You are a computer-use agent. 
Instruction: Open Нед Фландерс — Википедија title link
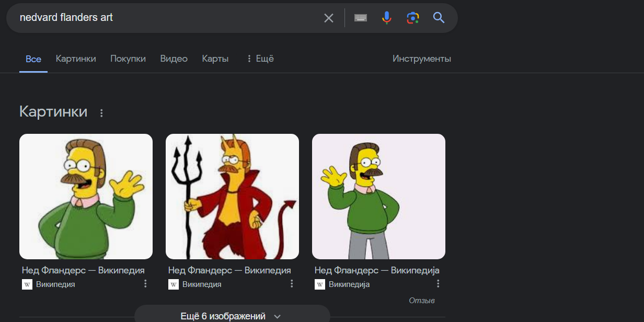pyautogui.click(x=377, y=270)
